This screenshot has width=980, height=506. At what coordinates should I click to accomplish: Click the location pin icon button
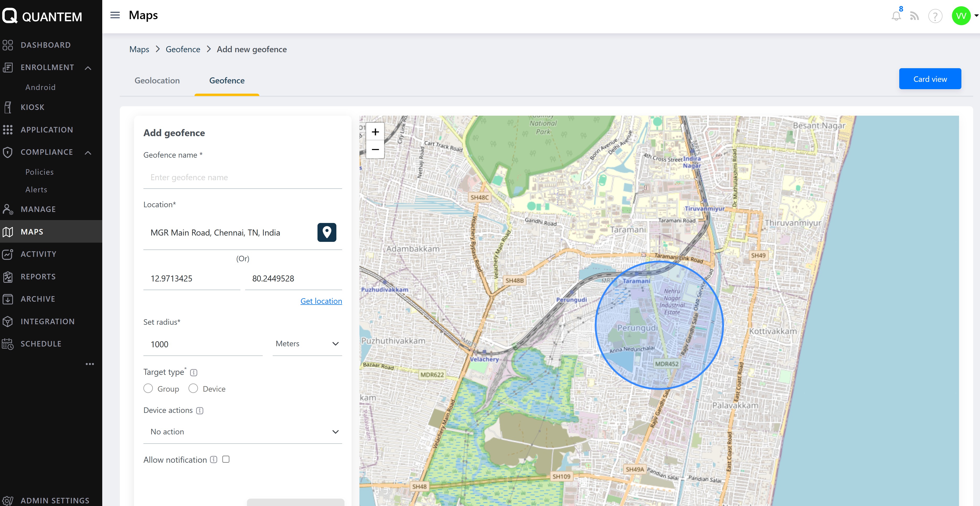click(326, 232)
